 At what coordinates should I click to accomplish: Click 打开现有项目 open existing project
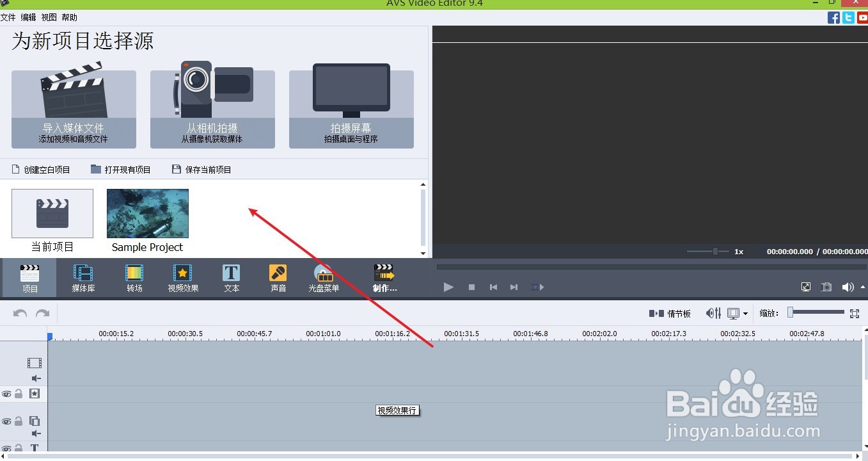[x=121, y=170]
